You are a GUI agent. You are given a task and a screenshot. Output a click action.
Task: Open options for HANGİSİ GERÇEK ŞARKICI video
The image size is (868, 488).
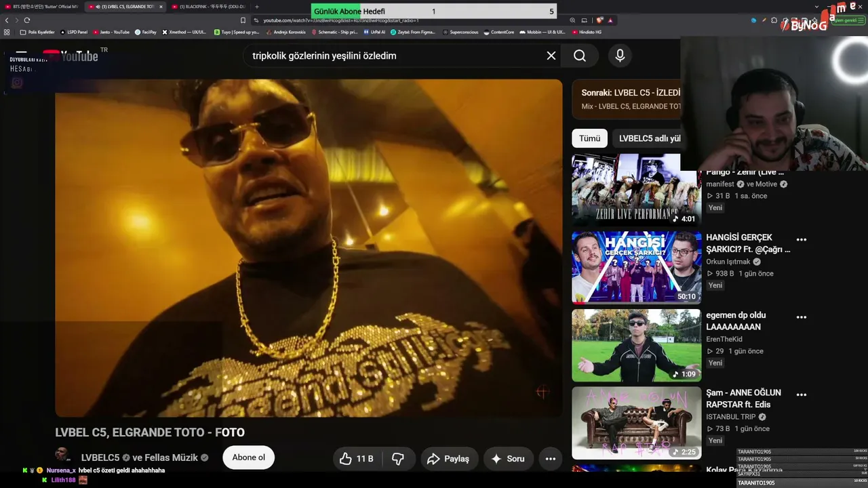click(x=802, y=239)
